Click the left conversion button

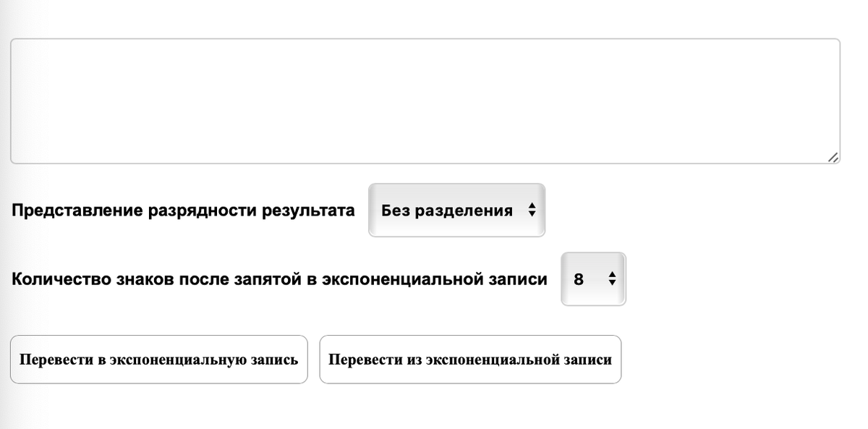tap(158, 358)
